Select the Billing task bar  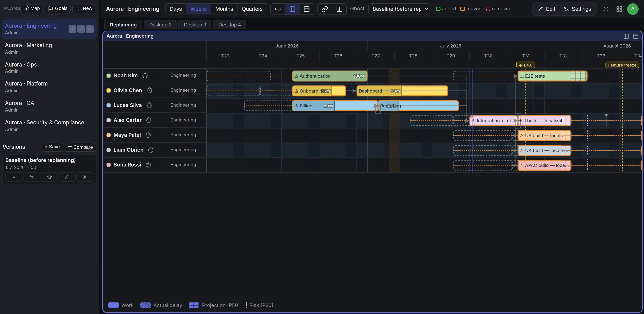(x=335, y=106)
